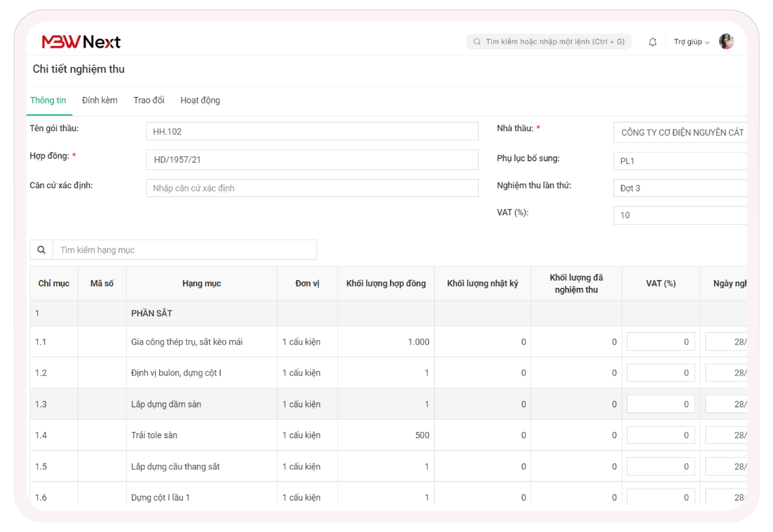
Task: Switch to the Trao đổi tab
Action: tap(149, 100)
